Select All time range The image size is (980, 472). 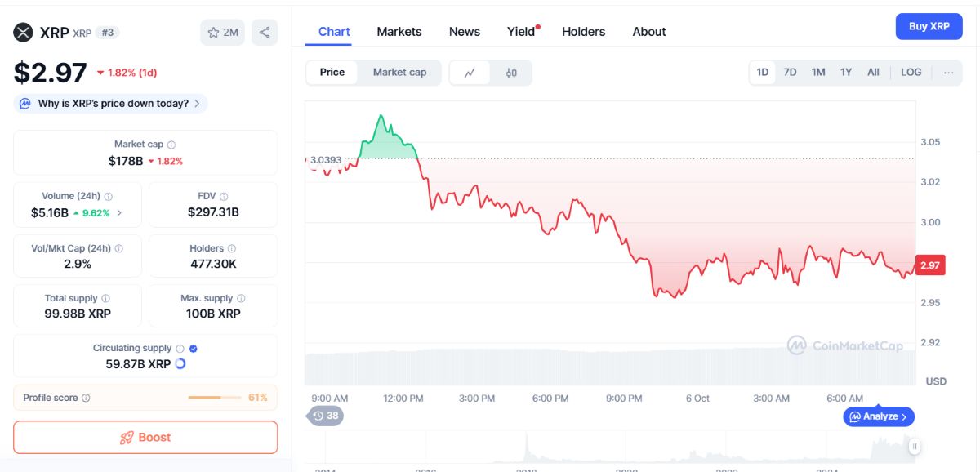[x=873, y=73]
